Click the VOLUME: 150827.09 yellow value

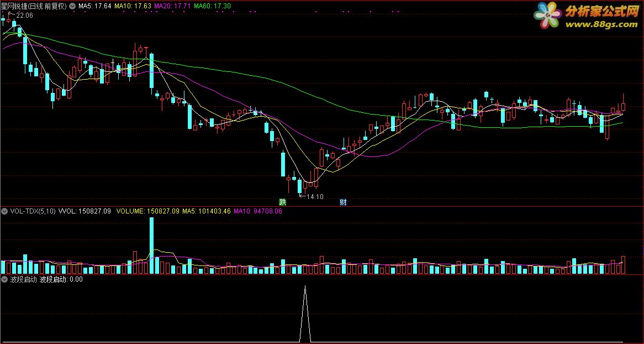[x=148, y=211]
